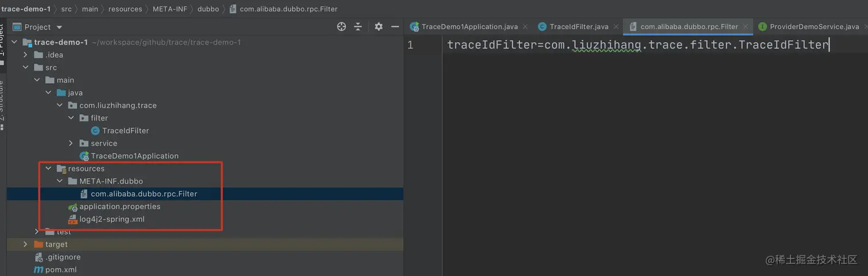
Task: Close the TraceDemo1Application.java tab
Action: click(x=525, y=27)
